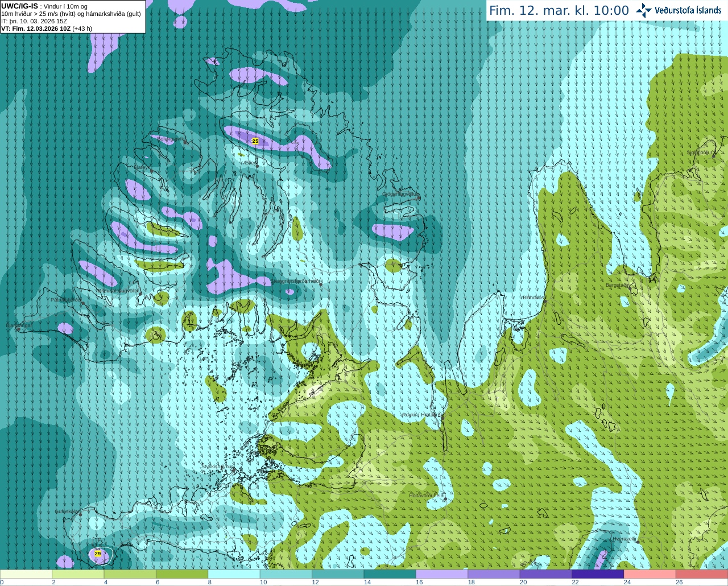This screenshot has height=586, width=728.
Task: Click the 'UWC/IG-IS' model title text
Action: click(x=19, y=6)
